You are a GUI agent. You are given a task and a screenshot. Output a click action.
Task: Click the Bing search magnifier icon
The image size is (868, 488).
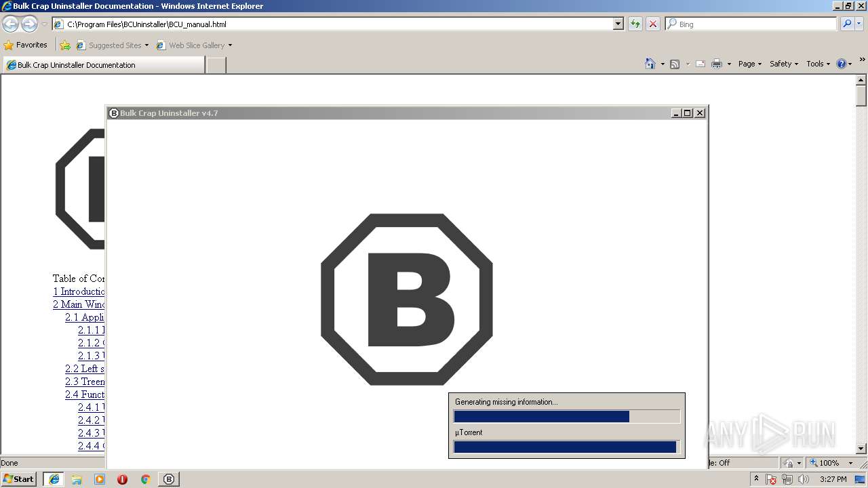(x=847, y=24)
